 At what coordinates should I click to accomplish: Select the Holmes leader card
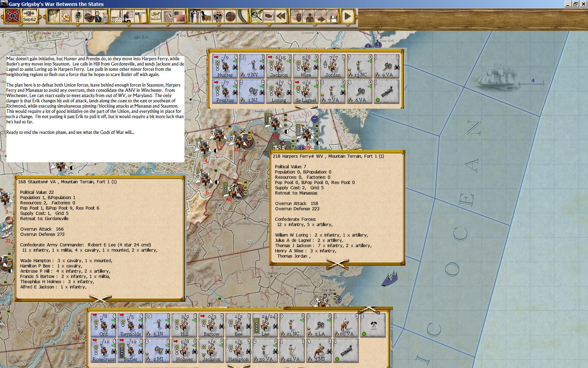(184, 350)
